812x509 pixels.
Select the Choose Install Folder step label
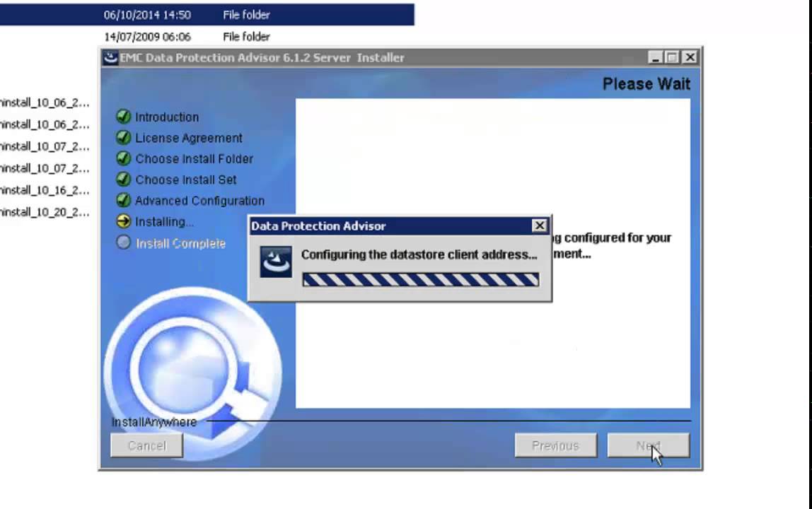(x=195, y=159)
